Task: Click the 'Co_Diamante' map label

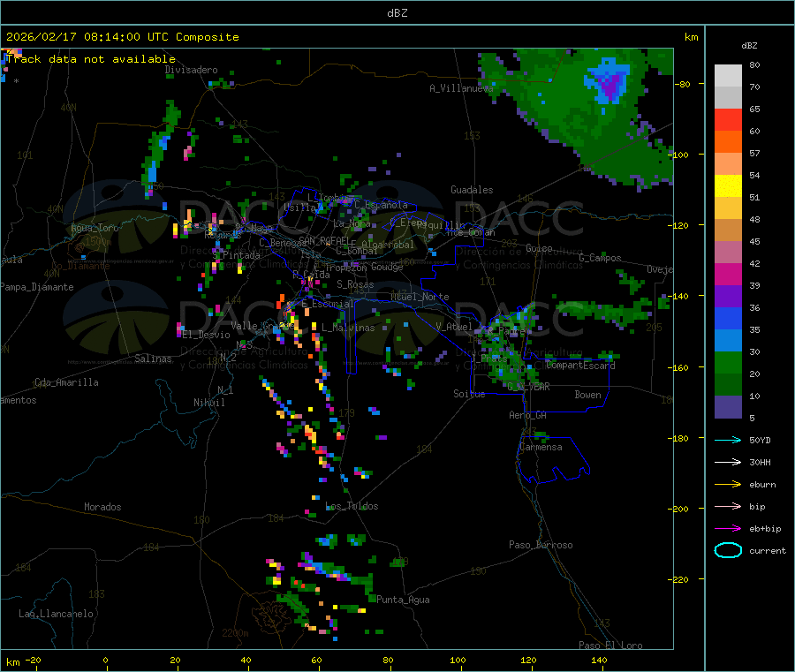Action: pyautogui.click(x=80, y=266)
